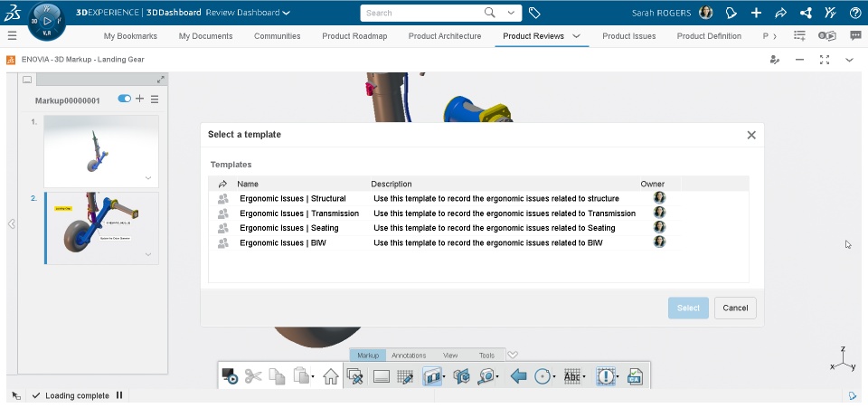The height and width of the screenshot is (408, 868).
Task: Open the Communities tab
Action: (x=278, y=36)
